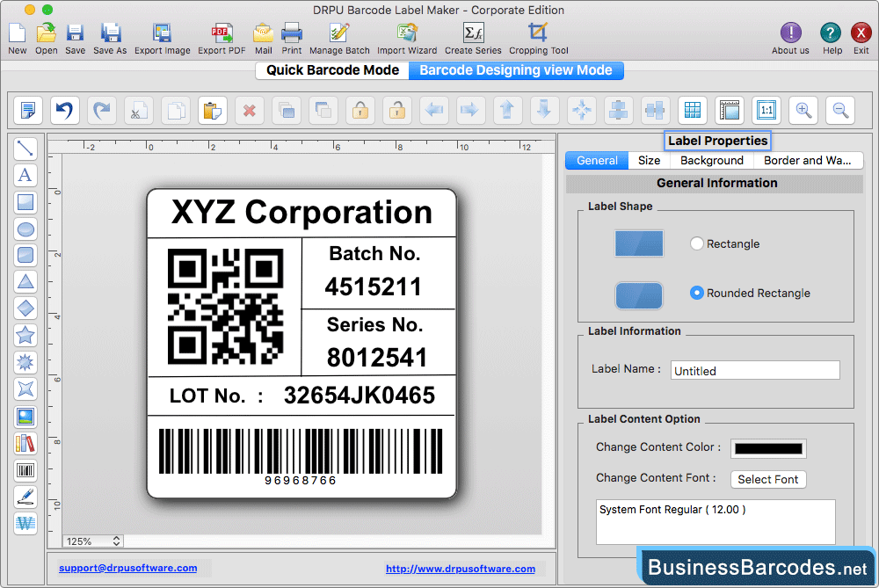879x588 pixels.
Task: Click the Zoom In magnifier
Action: [803, 110]
